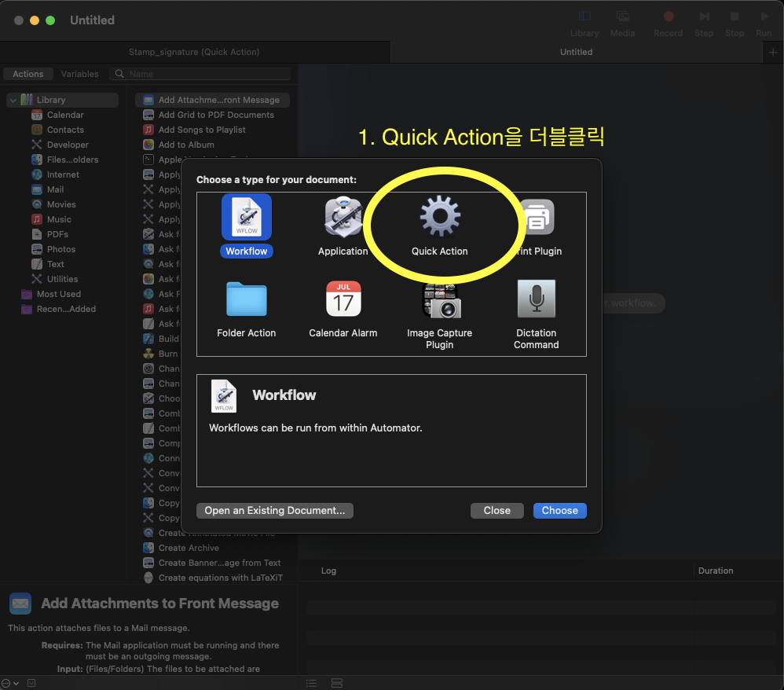The height and width of the screenshot is (690, 784).
Task: Click the Name search input field
Action: point(208,74)
